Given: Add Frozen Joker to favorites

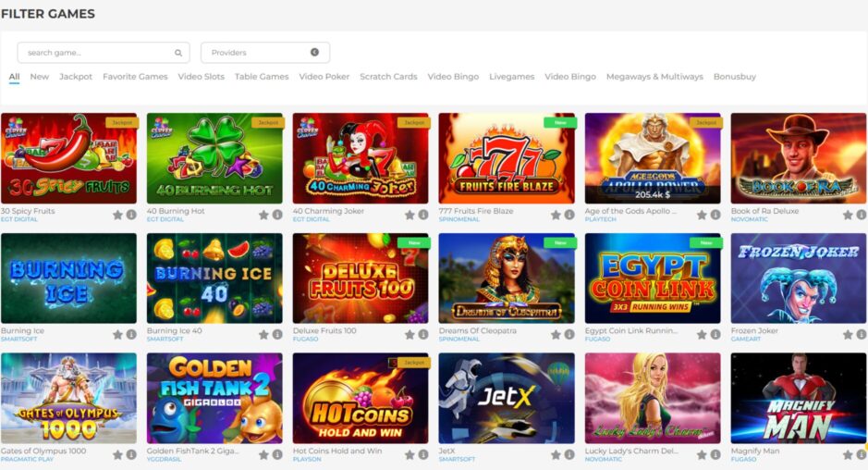Looking at the screenshot, I should click(x=848, y=335).
